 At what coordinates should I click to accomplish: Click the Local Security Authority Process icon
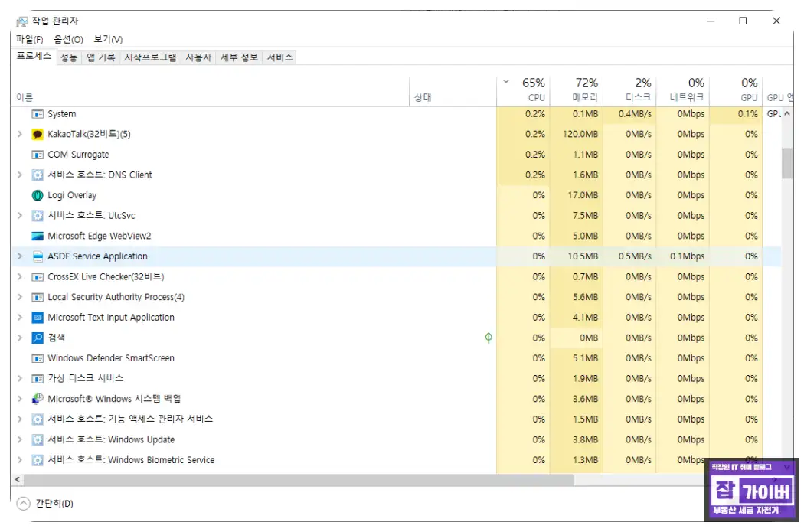38,297
